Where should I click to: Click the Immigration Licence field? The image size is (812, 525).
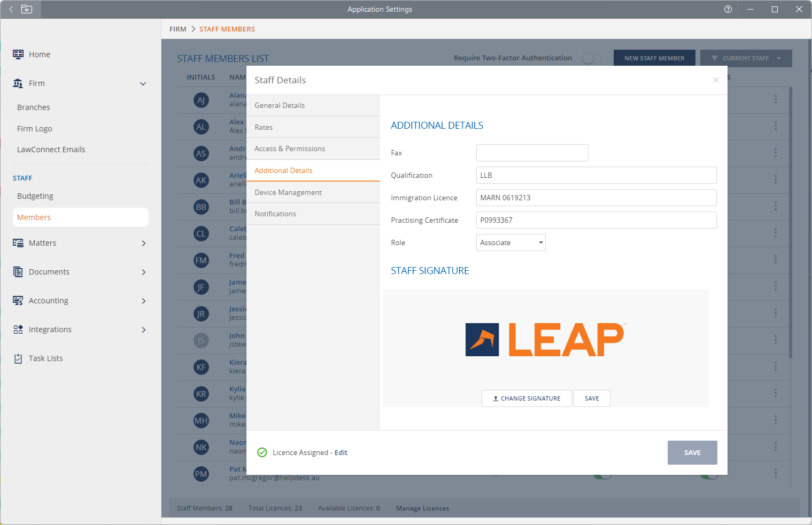(x=597, y=198)
